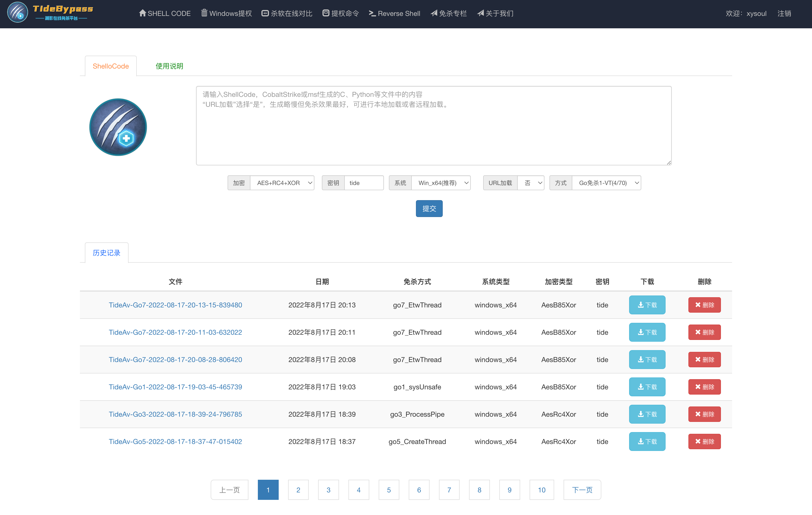Viewport: 812px width, 515px height.
Task: Click the round claw avatar image
Action: click(x=118, y=127)
